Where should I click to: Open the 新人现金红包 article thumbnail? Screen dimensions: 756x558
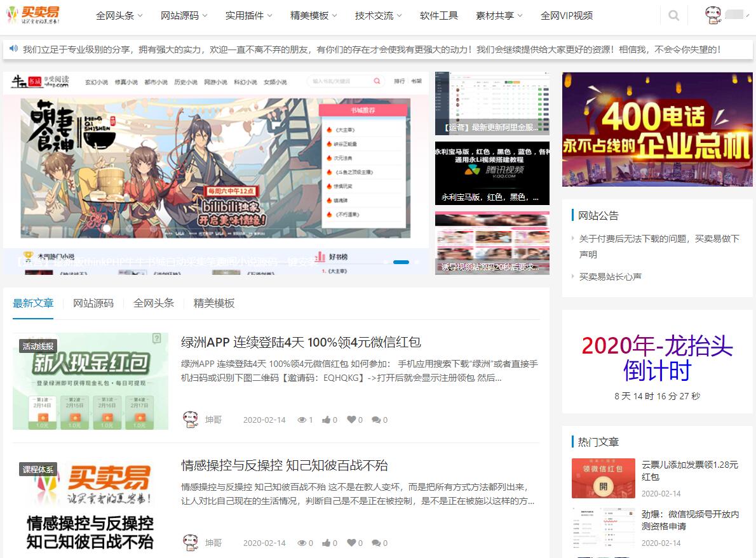point(90,381)
